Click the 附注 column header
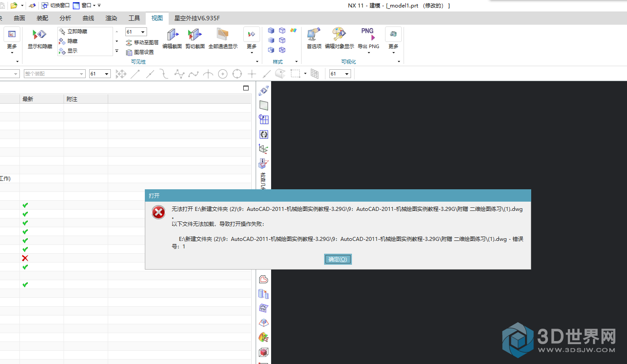 coord(86,99)
